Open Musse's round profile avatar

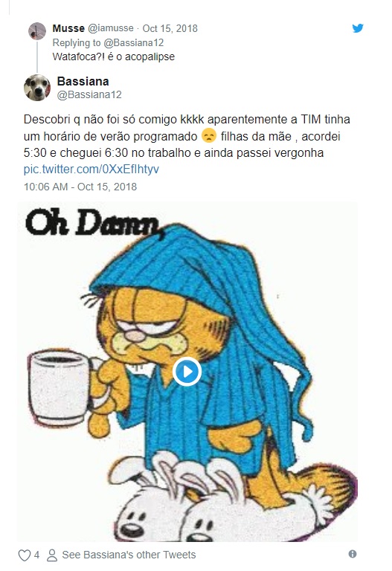point(37,31)
